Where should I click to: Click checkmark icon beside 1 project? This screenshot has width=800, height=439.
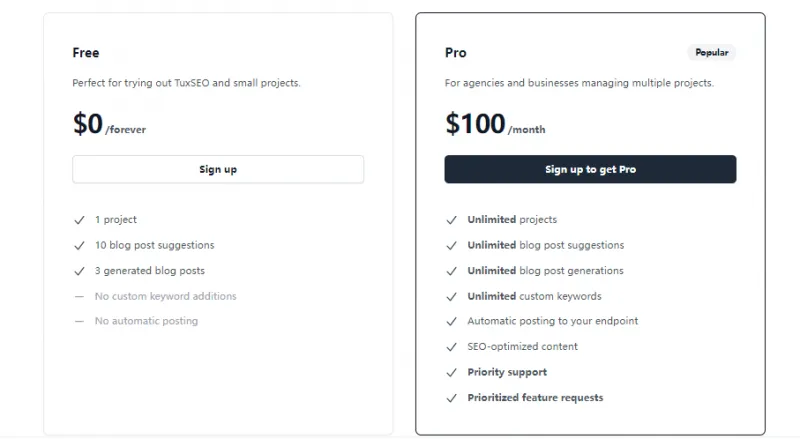79,220
